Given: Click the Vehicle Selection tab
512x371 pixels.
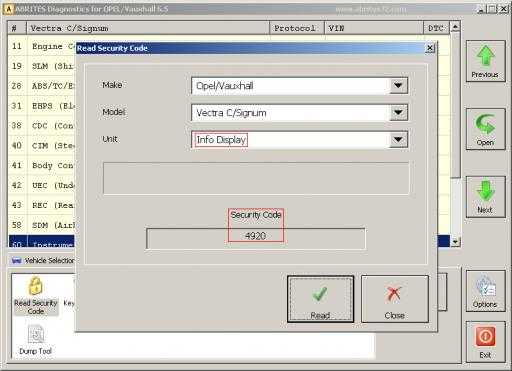Looking at the screenshot, I should (42, 260).
